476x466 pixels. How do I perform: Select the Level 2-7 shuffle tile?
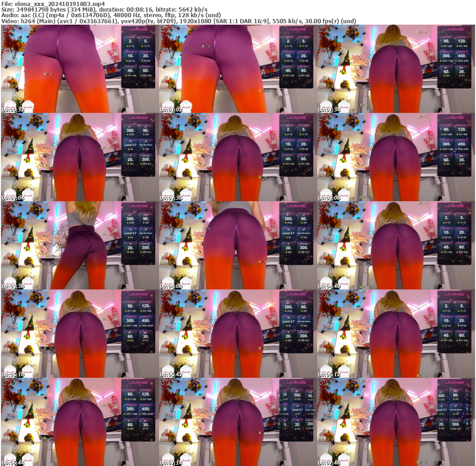point(131,145)
